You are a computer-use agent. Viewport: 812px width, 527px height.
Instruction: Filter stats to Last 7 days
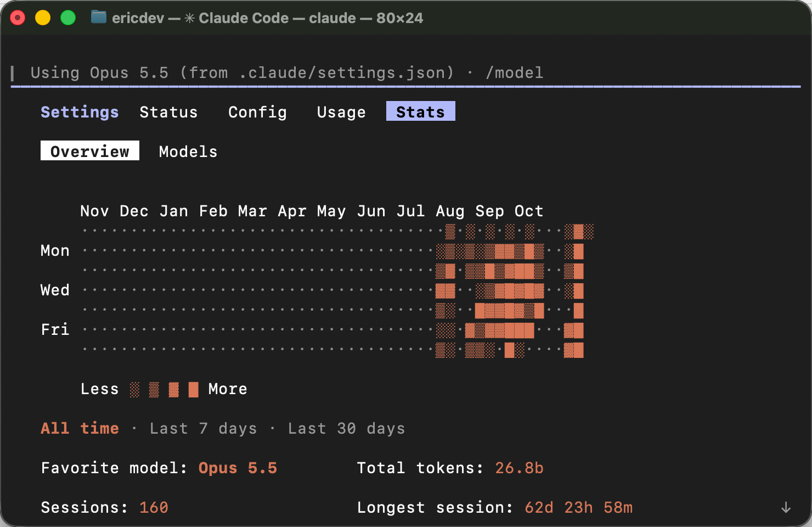[203, 428]
